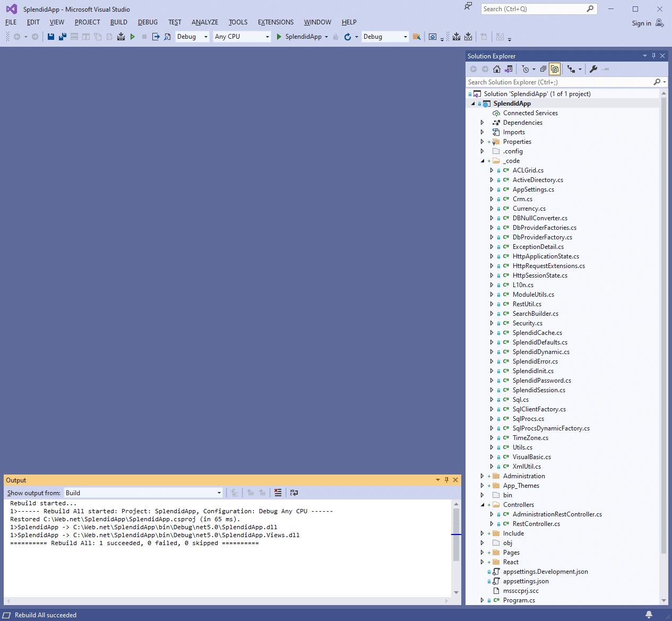Open the notifications bell in status bar
The height and width of the screenshot is (621, 672).
coord(649,615)
